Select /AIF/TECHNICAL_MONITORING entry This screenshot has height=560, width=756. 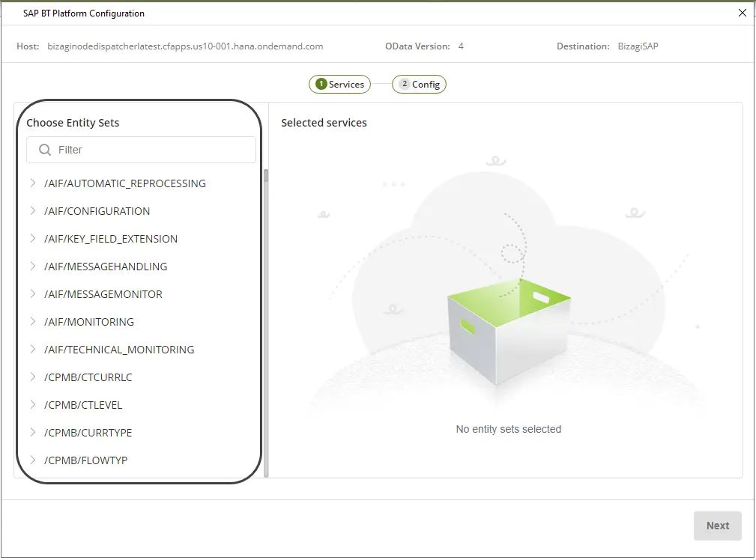coord(119,350)
